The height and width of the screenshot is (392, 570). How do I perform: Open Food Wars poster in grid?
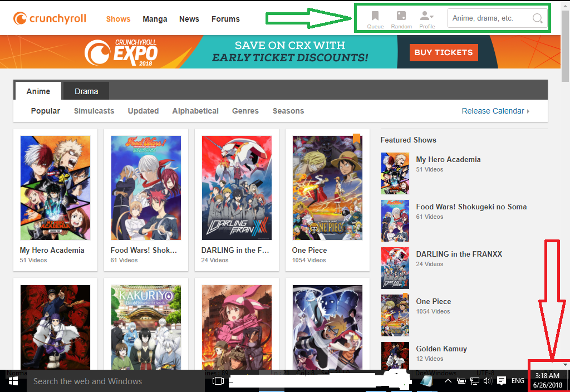pos(146,188)
